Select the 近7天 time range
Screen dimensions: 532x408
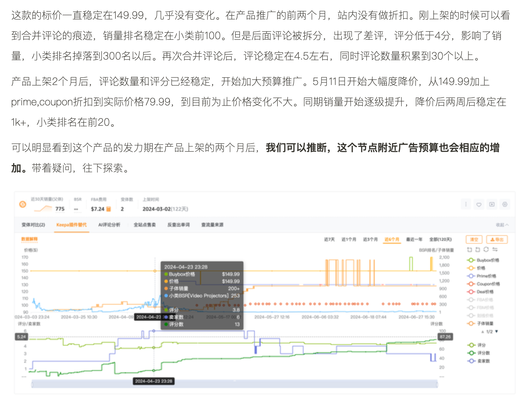pyautogui.click(x=329, y=239)
